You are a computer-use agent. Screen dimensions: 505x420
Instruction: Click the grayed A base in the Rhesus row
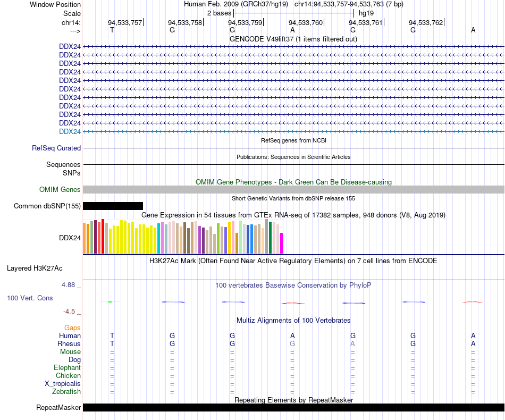pos(352,343)
